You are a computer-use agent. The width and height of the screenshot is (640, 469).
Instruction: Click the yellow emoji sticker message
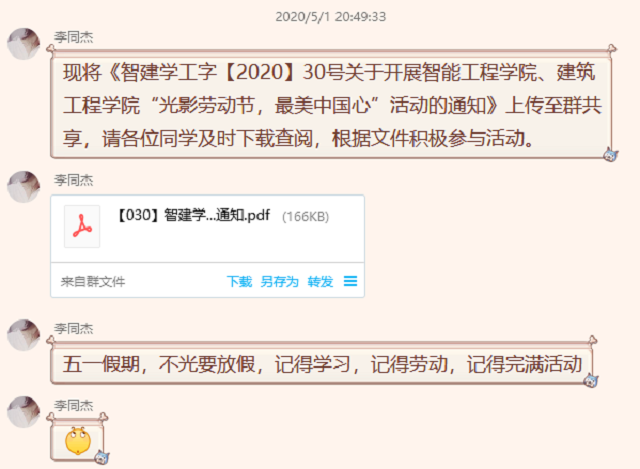(x=78, y=440)
